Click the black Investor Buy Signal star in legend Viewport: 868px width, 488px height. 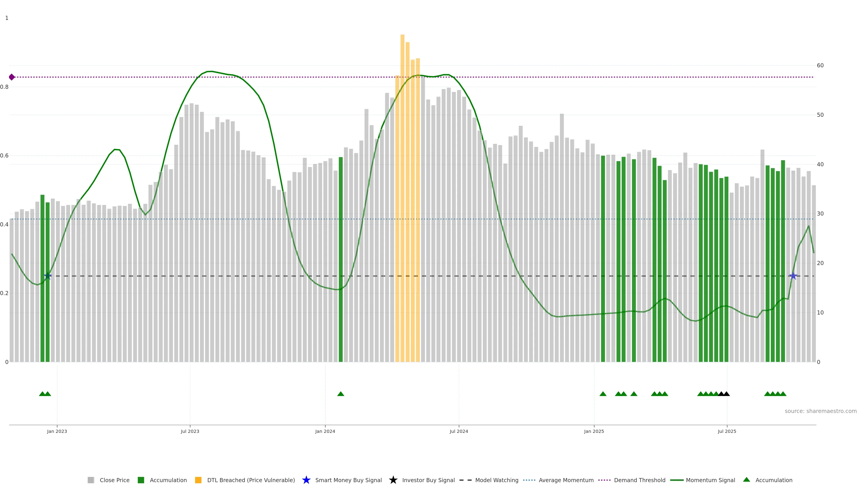click(393, 480)
